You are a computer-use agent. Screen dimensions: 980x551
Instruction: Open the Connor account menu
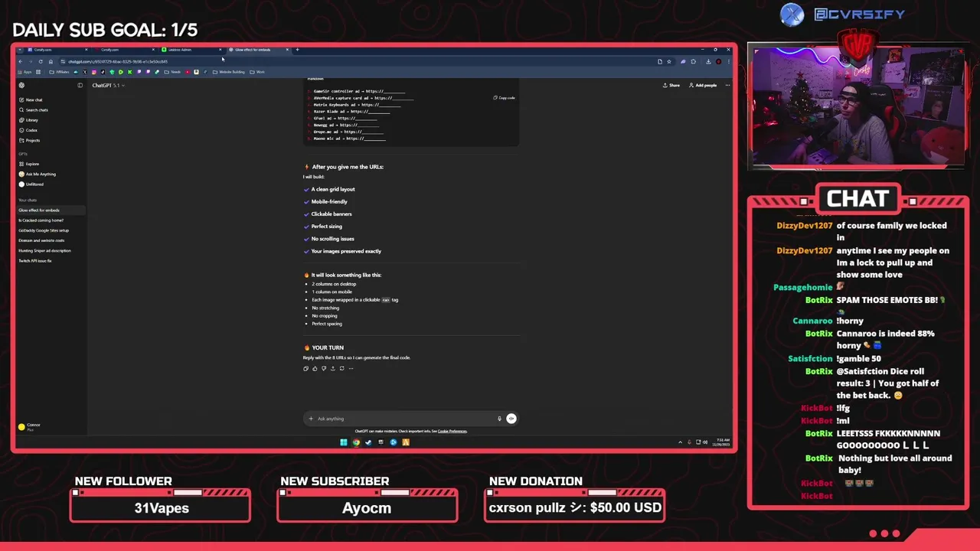pyautogui.click(x=31, y=426)
